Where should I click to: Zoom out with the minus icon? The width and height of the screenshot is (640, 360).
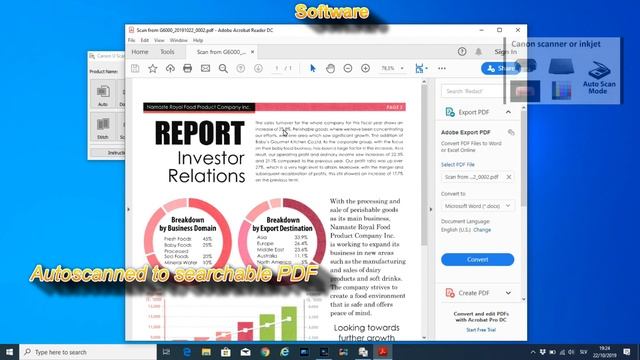click(348, 69)
